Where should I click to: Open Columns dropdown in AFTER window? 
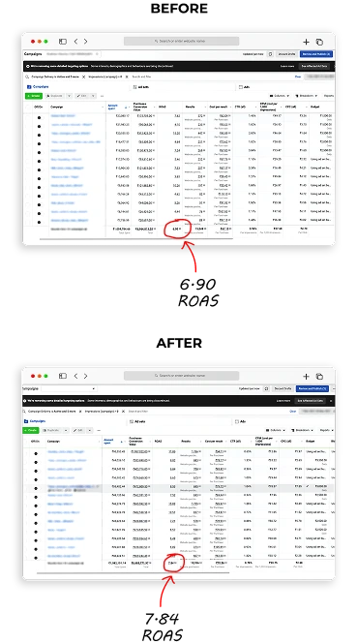click(x=277, y=430)
